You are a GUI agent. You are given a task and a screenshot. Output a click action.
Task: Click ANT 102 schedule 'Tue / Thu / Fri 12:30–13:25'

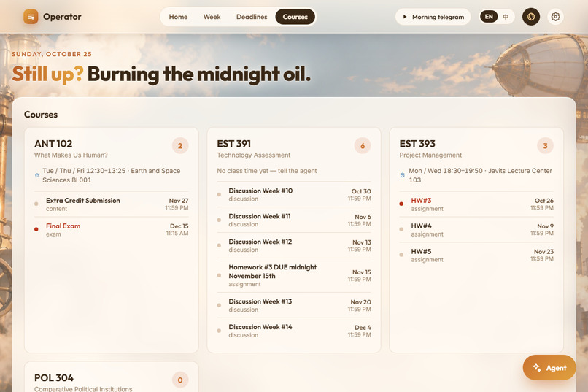tap(84, 171)
